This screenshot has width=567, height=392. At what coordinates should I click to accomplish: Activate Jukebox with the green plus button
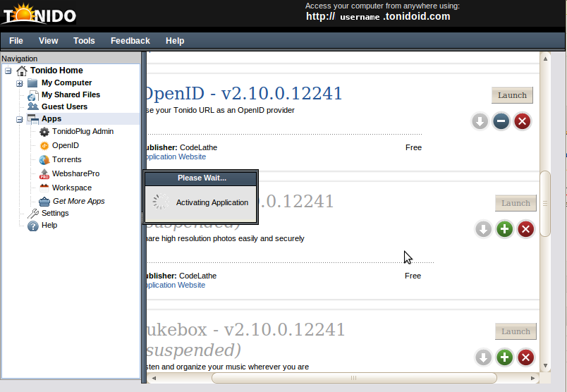pos(504,357)
